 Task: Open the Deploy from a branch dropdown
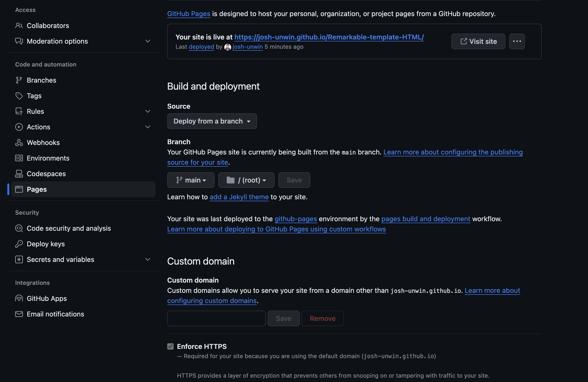pyautogui.click(x=212, y=121)
